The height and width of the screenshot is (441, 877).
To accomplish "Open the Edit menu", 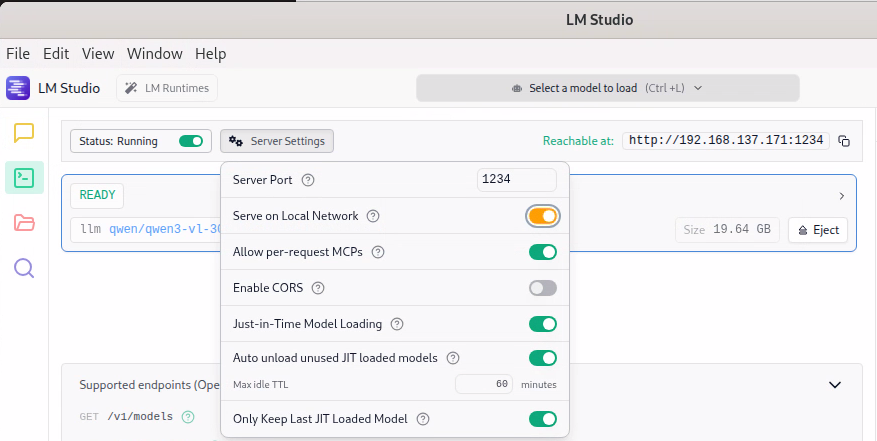I will tap(56, 54).
